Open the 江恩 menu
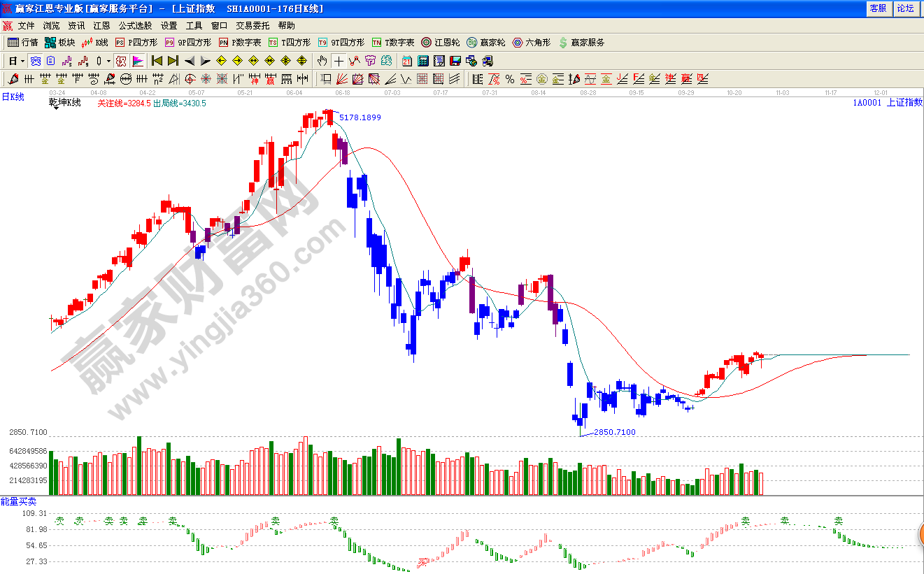924x574 pixels. [102, 26]
